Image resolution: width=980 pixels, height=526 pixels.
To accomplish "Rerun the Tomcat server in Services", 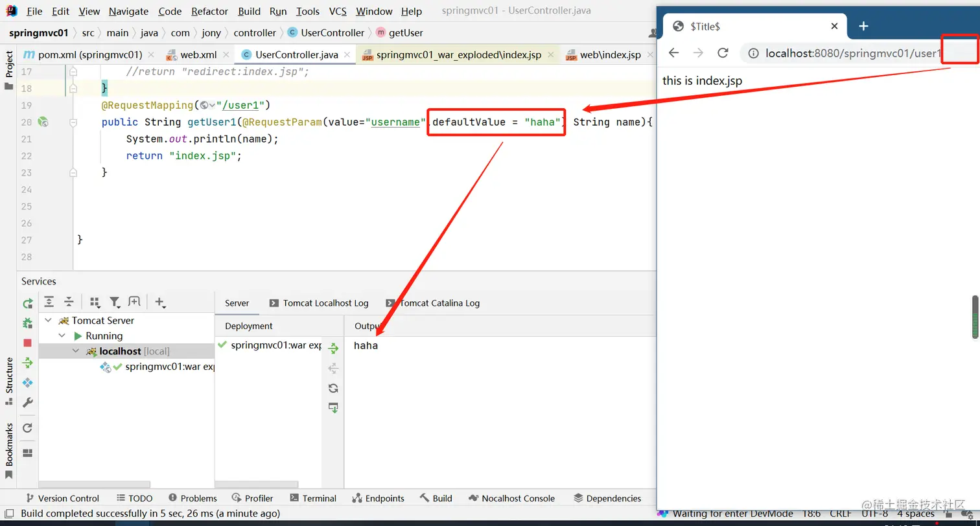I will coord(27,303).
